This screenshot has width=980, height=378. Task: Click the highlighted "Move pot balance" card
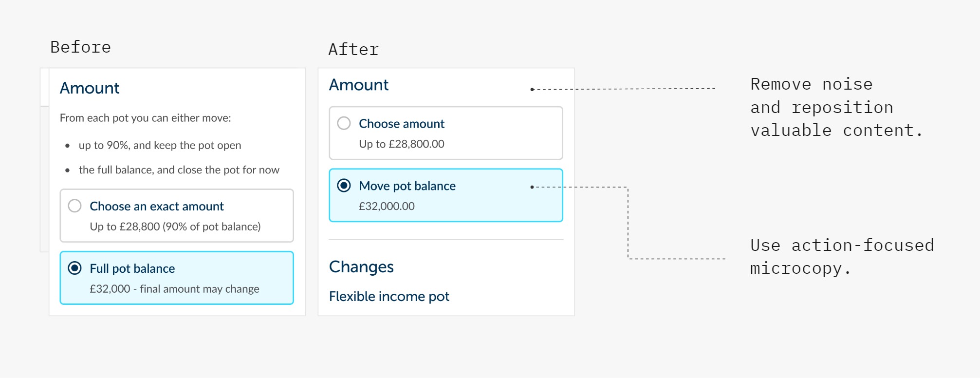click(445, 195)
